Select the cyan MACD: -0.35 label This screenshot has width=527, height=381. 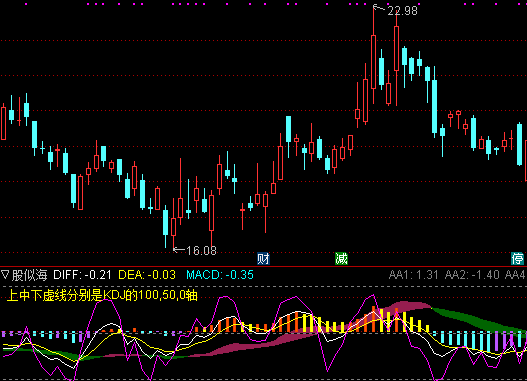[220, 275]
